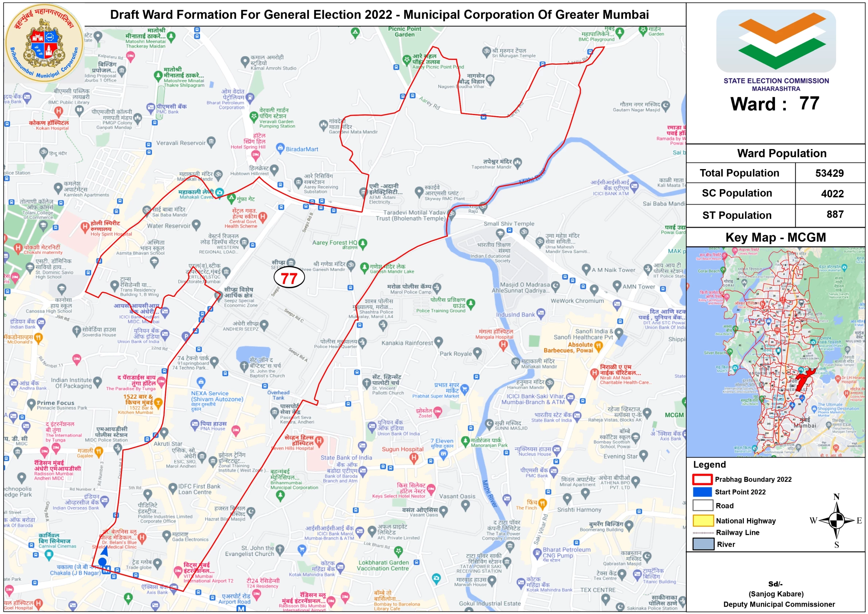Viewport: 868px width, 614px height.
Task: Click the Key Map MCGM thumbnail
Action: pyautogui.click(x=775, y=352)
